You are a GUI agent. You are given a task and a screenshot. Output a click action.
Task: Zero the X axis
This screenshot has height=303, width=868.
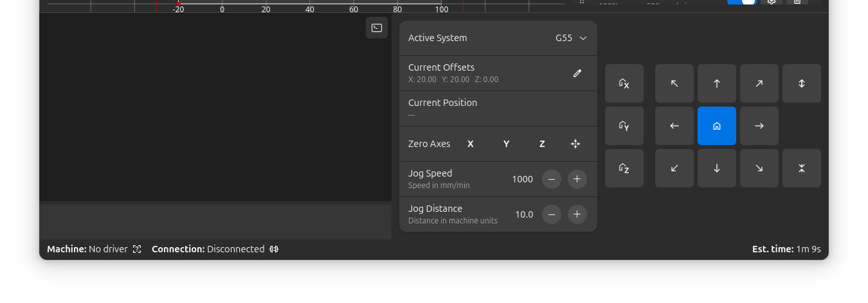[470, 144]
